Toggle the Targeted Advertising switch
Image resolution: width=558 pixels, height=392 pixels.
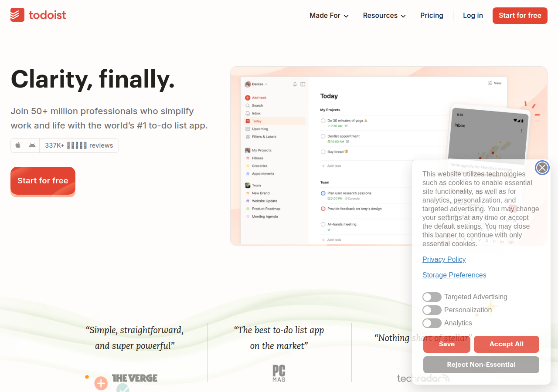pyautogui.click(x=432, y=297)
